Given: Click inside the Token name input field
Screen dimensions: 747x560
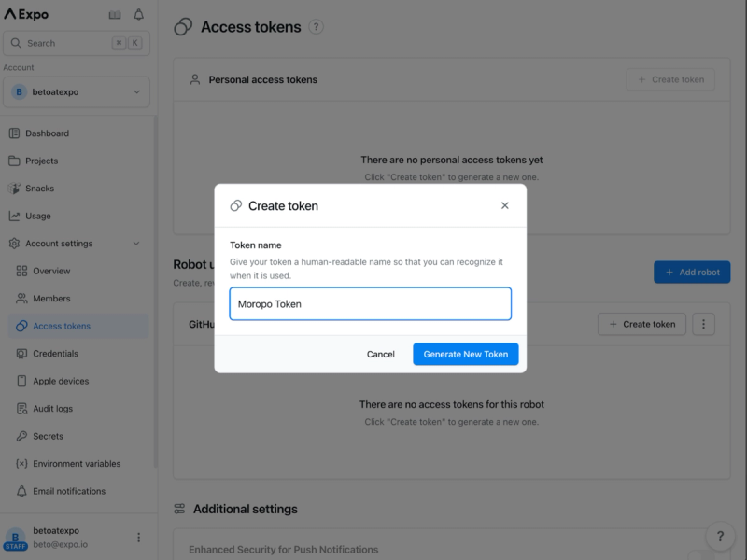Looking at the screenshot, I should [371, 303].
